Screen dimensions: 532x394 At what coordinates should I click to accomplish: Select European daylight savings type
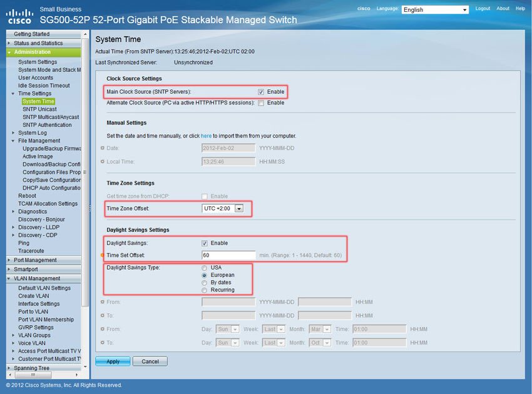[204, 275]
